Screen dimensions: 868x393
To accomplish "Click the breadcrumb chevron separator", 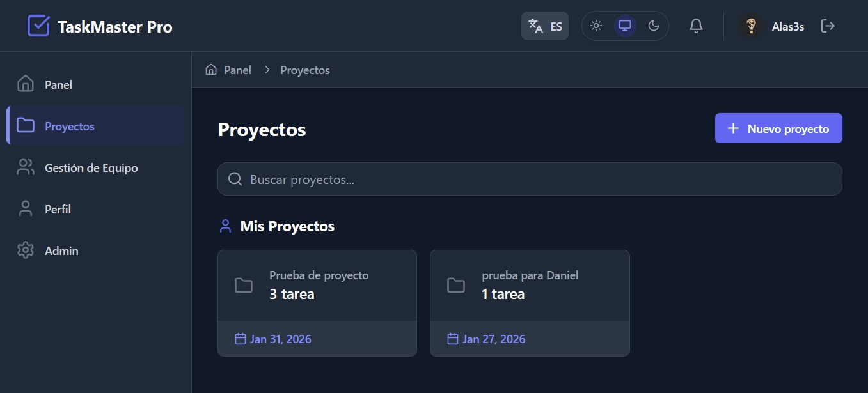I will (x=267, y=70).
